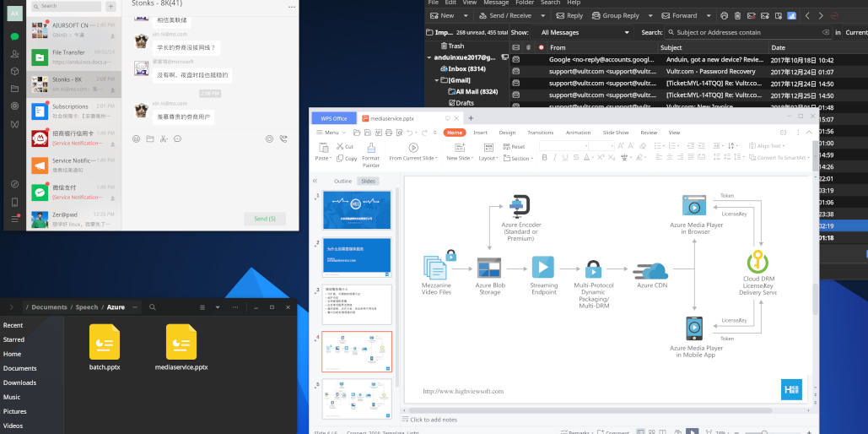The height and width of the screenshot is (434, 868).
Task: Toggle italic formatting in WPS ribbon
Action: (x=555, y=158)
